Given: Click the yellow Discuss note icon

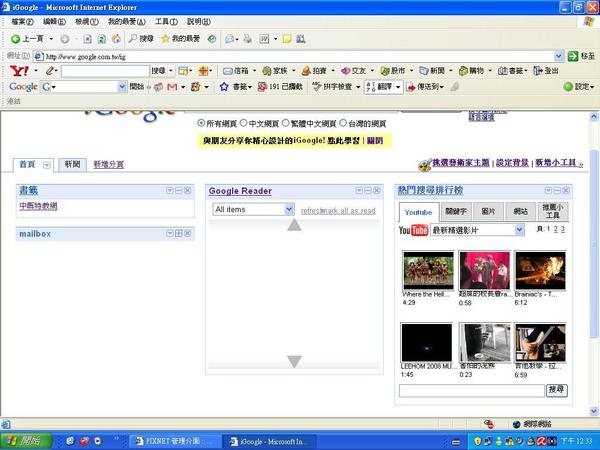Looking at the screenshot, I should (287, 39).
